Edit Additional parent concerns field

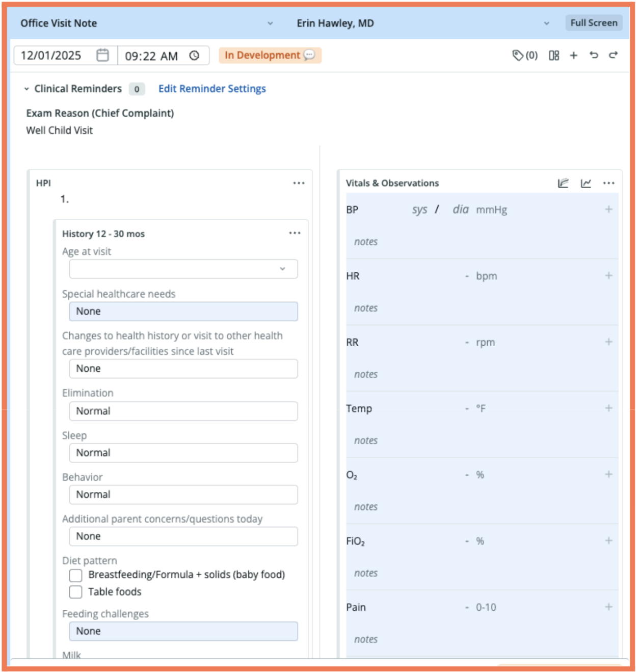tap(183, 536)
